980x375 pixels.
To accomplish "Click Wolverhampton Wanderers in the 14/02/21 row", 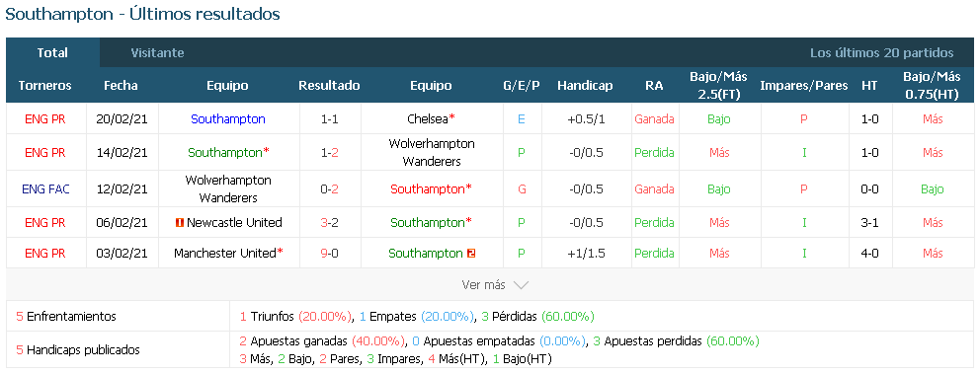I will [432, 152].
